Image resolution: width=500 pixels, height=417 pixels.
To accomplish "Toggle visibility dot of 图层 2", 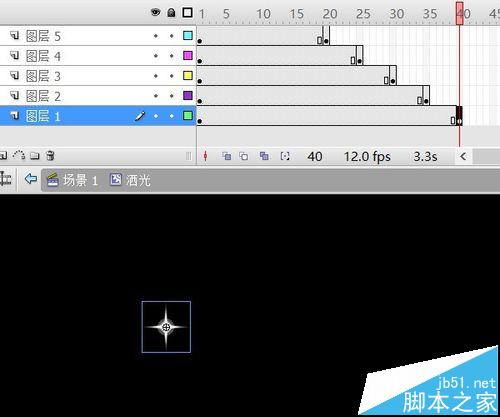I will [x=156, y=96].
